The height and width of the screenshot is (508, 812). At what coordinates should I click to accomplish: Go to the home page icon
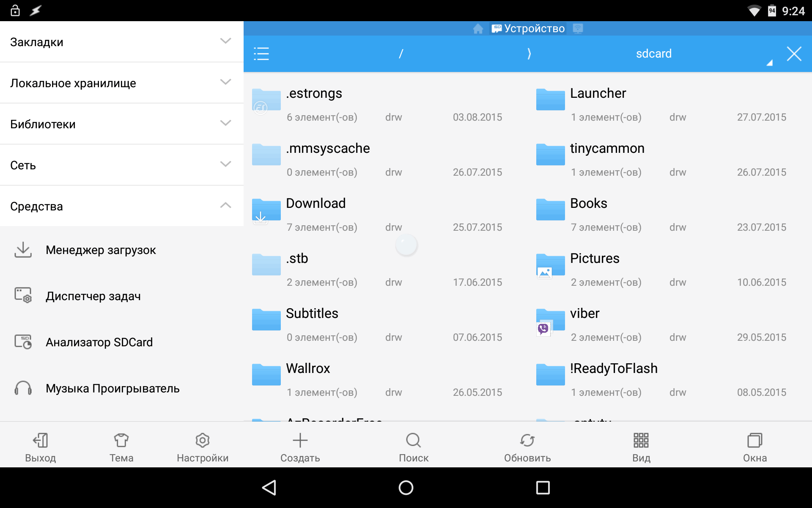pyautogui.click(x=478, y=28)
